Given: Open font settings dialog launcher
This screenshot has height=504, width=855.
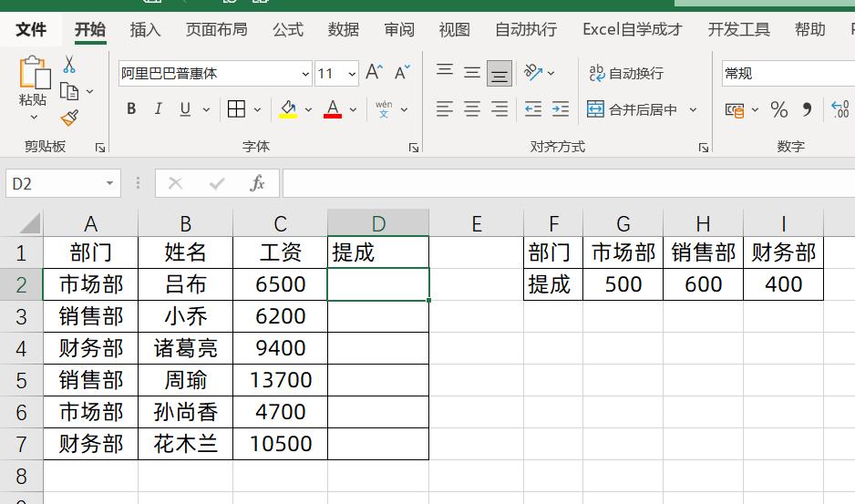Looking at the screenshot, I should (x=414, y=148).
